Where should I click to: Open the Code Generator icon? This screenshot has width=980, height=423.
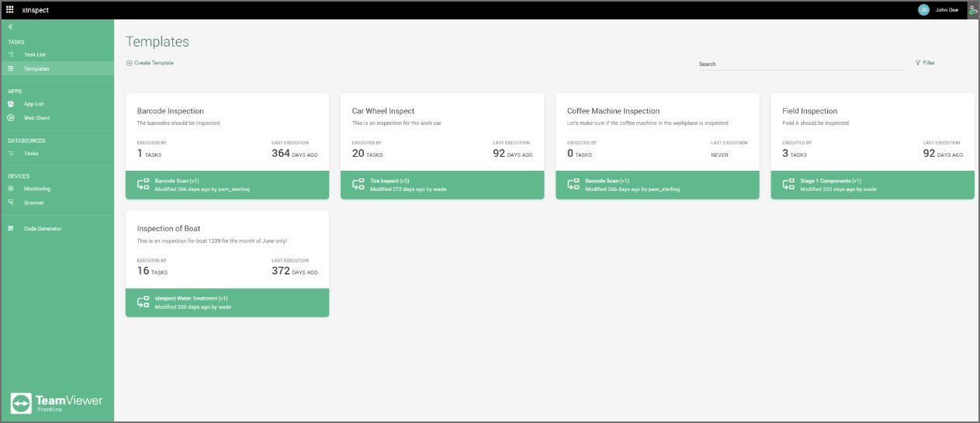(11, 228)
